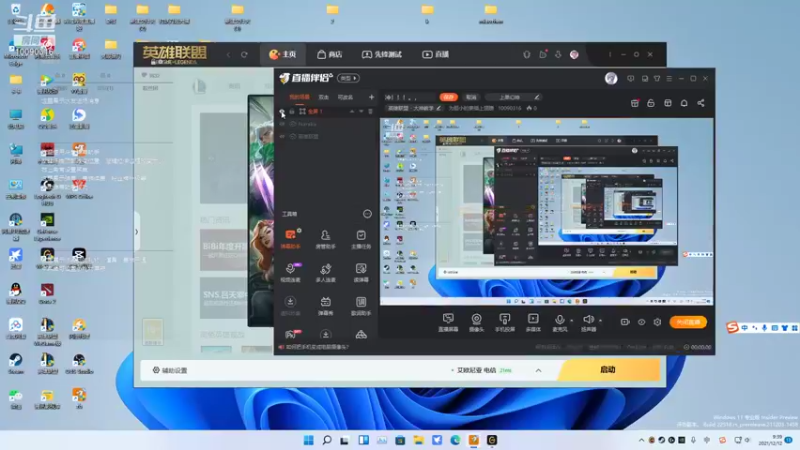Expand the speaker options arrow
Screen dimensions: 800x450
click(601, 320)
